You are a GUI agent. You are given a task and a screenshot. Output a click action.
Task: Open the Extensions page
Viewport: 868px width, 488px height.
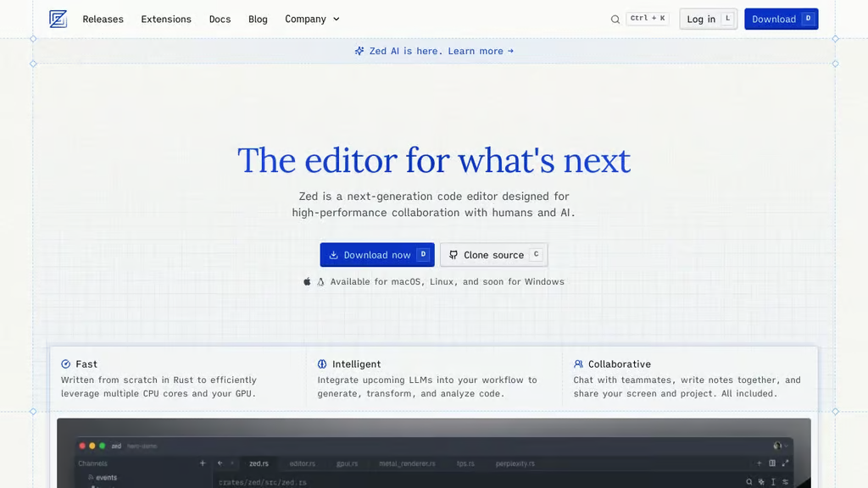(x=166, y=19)
